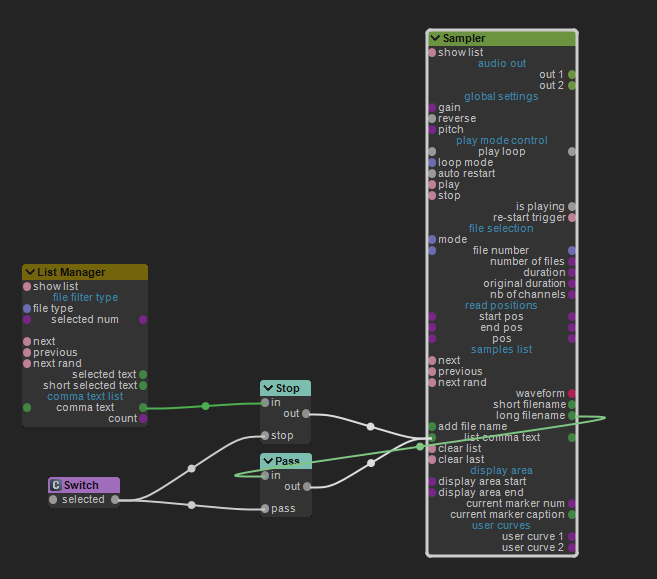Collapse the Pass module chevron
Viewport: 657px width, 579px height.
tap(268, 462)
